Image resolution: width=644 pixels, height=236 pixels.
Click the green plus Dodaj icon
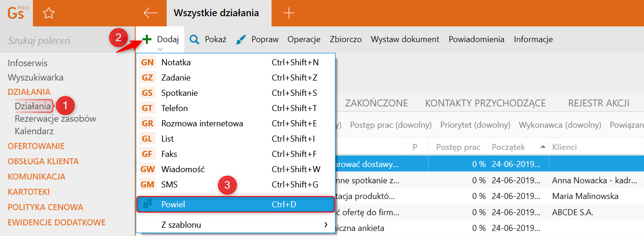(x=147, y=39)
